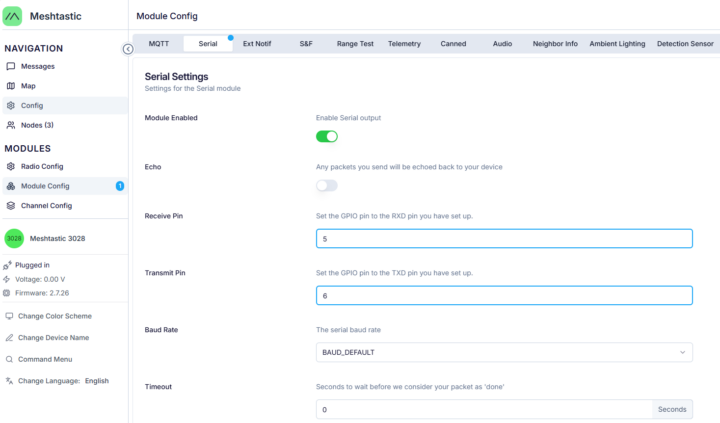Open the Ext Notif tab
Image resolution: width=720 pixels, height=423 pixels.
point(257,44)
